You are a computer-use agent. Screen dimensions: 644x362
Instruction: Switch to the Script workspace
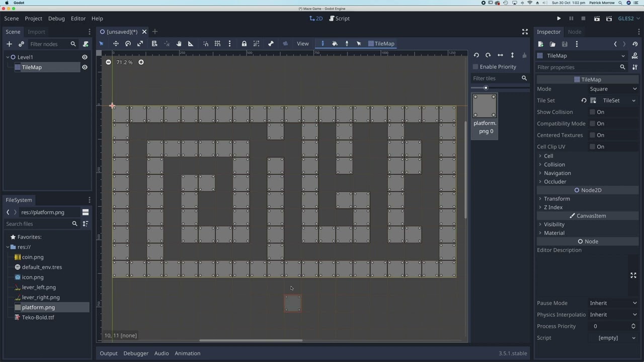[340, 19]
